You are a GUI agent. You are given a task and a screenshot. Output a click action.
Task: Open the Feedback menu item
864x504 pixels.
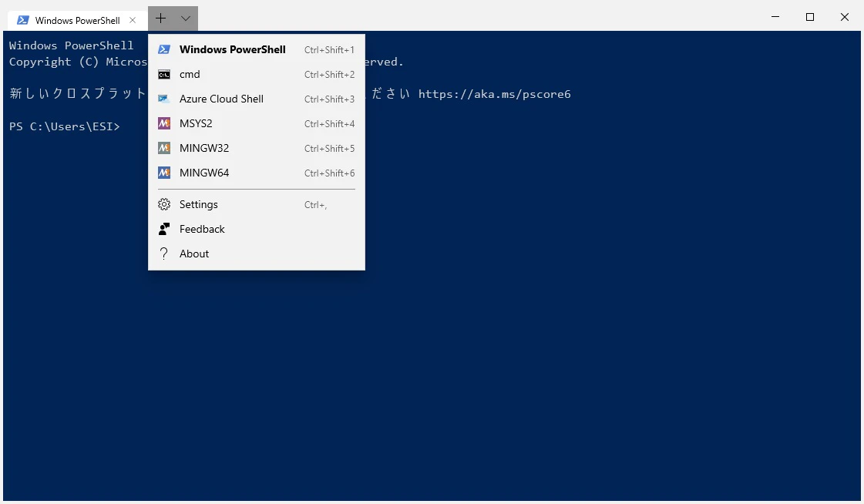pyautogui.click(x=256, y=229)
